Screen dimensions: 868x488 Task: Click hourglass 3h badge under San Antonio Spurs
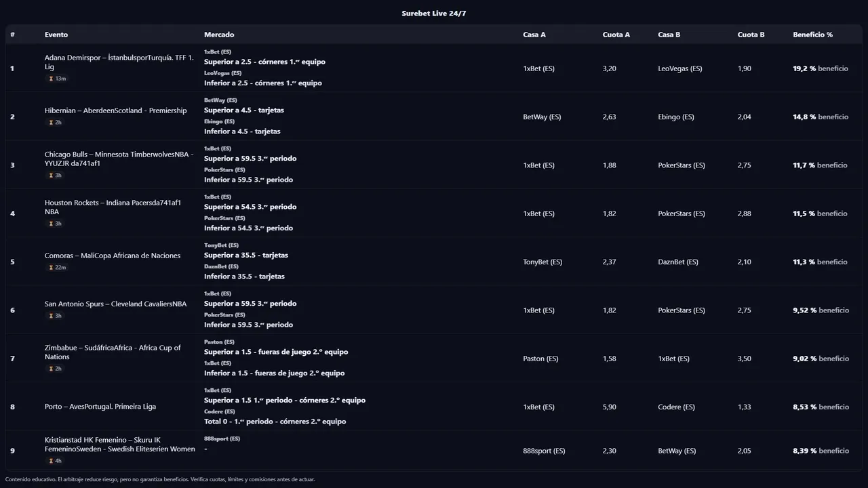[x=55, y=316]
